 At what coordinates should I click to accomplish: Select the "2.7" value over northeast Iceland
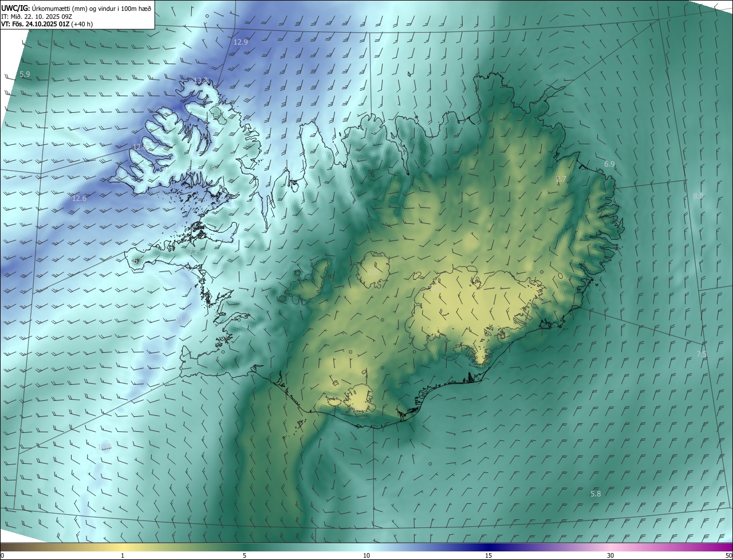561,179
